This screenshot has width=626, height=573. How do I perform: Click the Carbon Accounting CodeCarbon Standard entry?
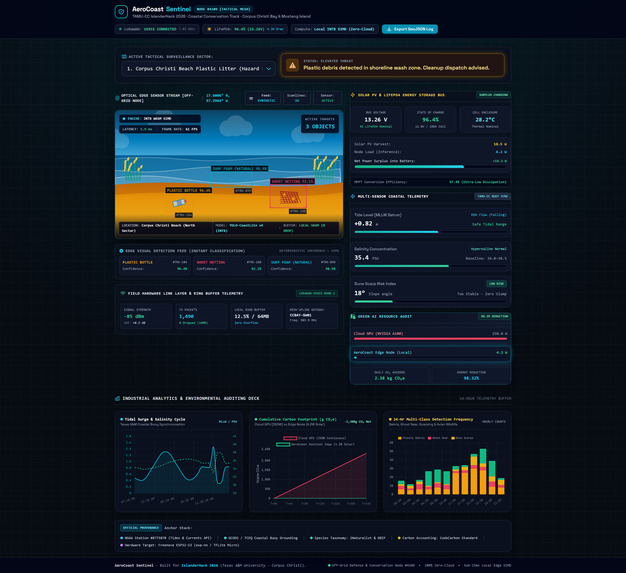click(438, 538)
